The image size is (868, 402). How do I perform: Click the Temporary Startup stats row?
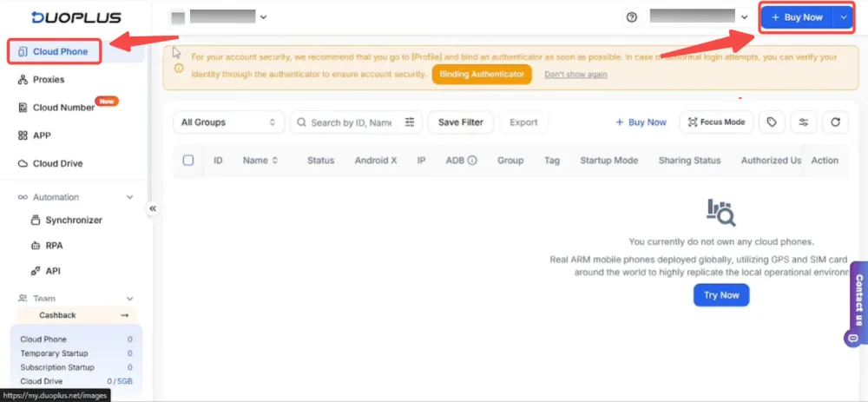[x=76, y=353]
